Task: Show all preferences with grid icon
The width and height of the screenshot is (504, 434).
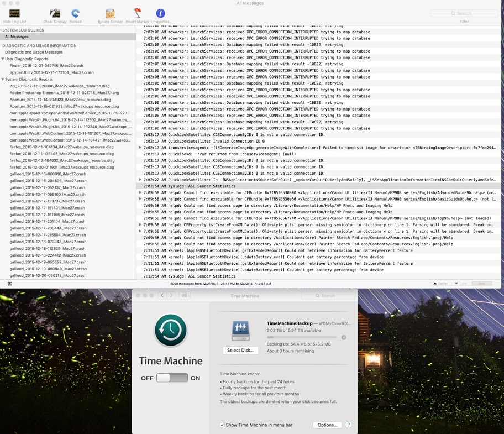Action: click(x=185, y=295)
